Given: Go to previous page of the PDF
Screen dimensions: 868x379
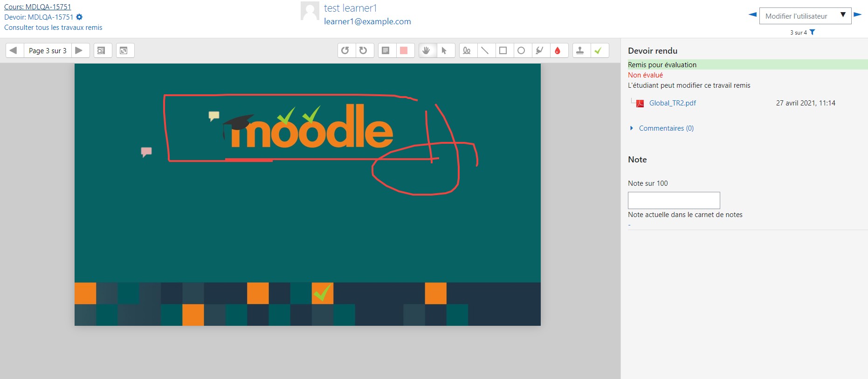Looking at the screenshot, I should (14, 50).
